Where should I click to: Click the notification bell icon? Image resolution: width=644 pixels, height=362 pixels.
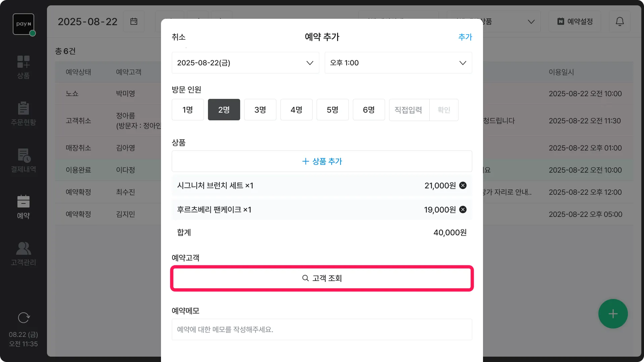tap(620, 21)
